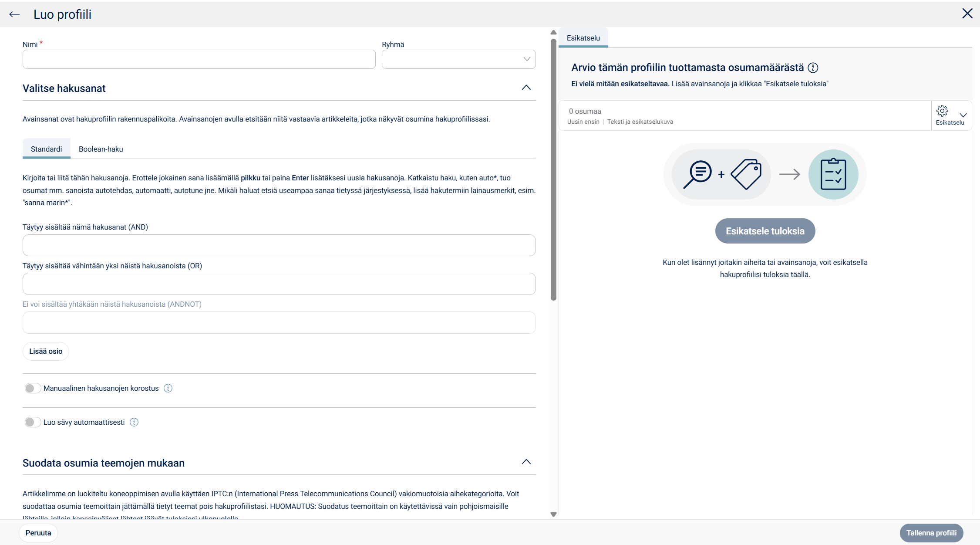Click the vertical scrollbar of the form
This screenshot has height=545, width=980.
pos(553,170)
